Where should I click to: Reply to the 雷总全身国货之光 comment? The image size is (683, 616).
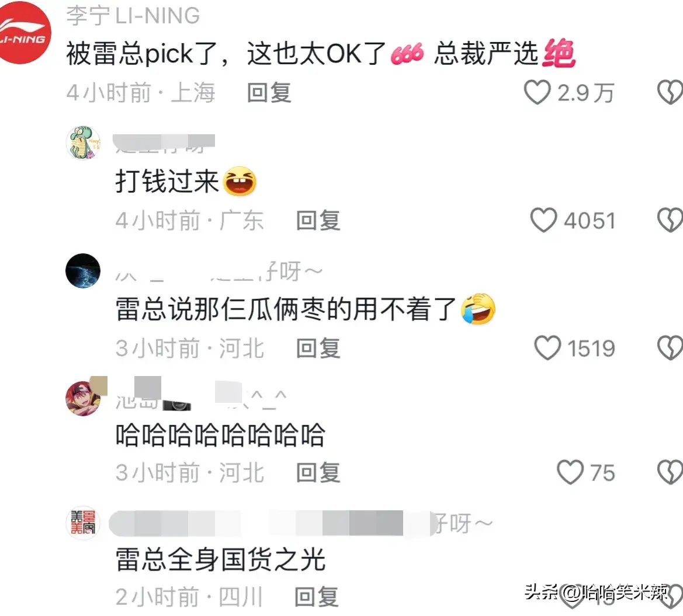pos(317,597)
